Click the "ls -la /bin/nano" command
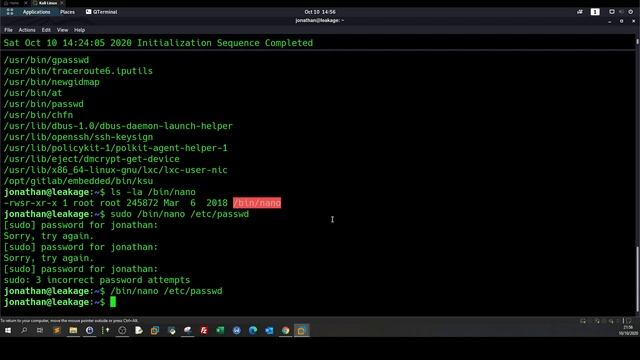 pos(153,192)
